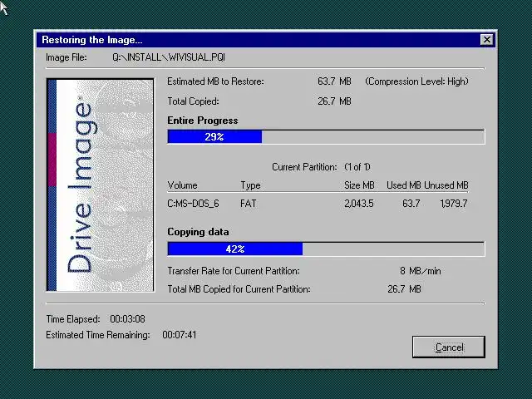The height and width of the screenshot is (399, 532).
Task: Click the '8 MB/min' transfer rate value
Action: 421,271
